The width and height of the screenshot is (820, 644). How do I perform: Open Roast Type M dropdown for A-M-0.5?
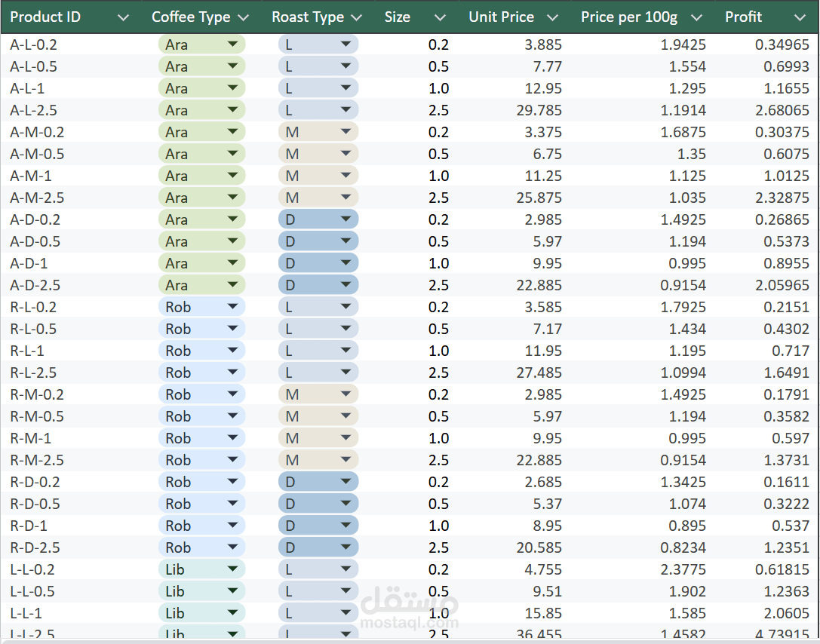[x=346, y=154]
